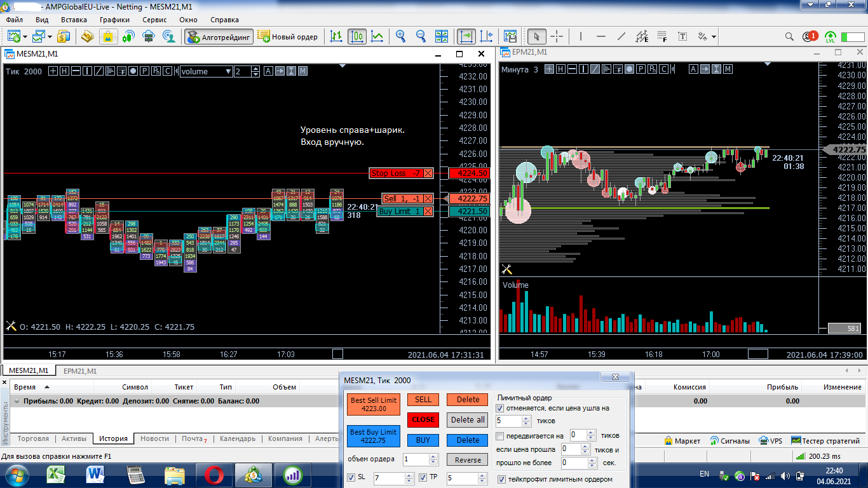The image size is (868, 488).
Task: Open the Файл menu
Action: point(15,20)
